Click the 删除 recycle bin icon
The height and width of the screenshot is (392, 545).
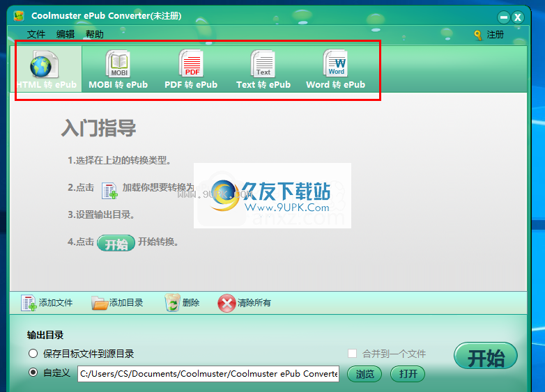coord(172,303)
